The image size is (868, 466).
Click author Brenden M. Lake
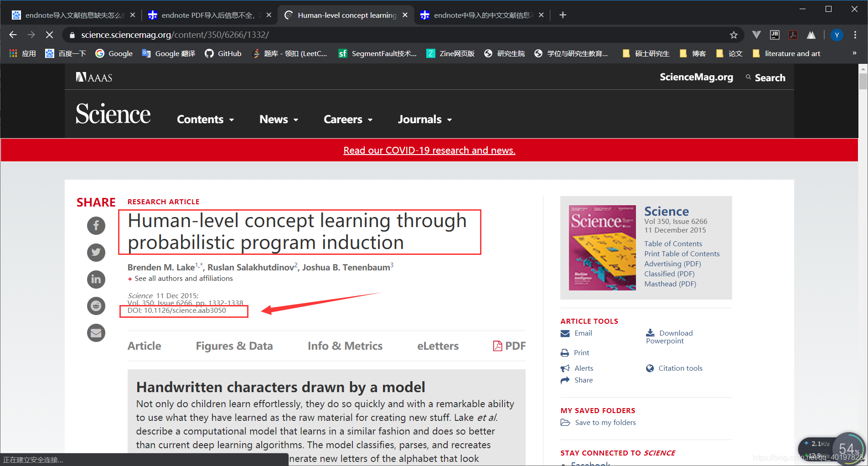coord(161,268)
